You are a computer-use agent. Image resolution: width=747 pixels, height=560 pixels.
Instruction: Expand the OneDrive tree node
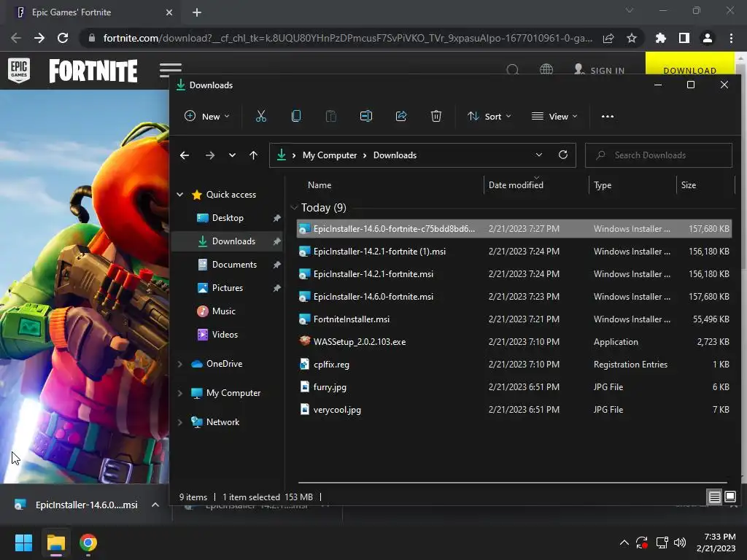tap(180, 364)
